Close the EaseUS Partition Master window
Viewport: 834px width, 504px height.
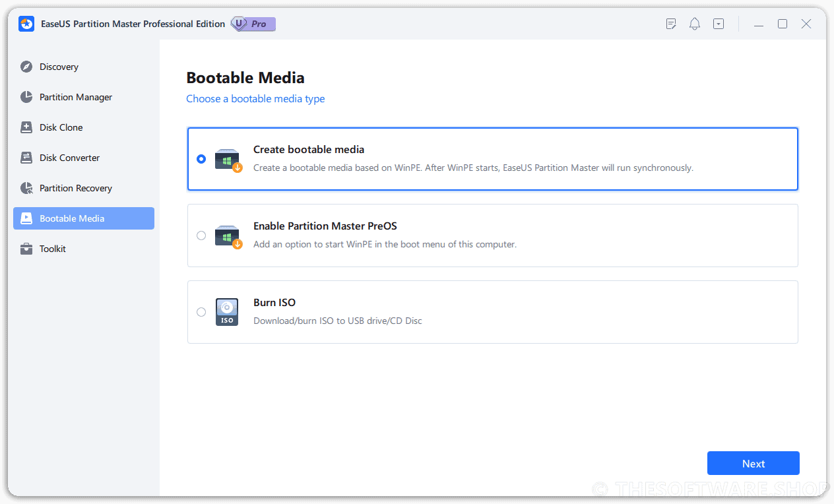pos(806,24)
